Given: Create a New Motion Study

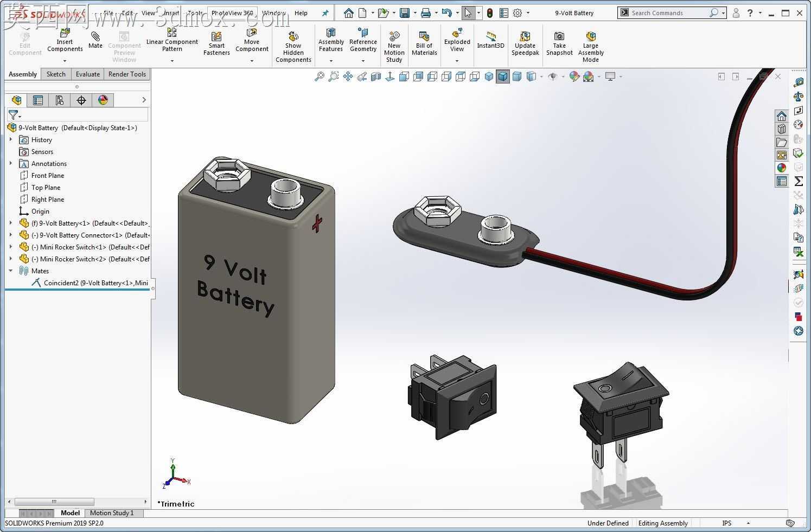Looking at the screenshot, I should coord(394,46).
